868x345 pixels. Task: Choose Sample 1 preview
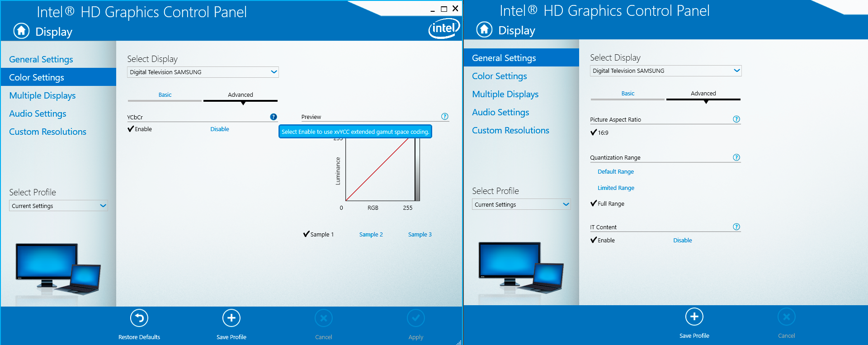(x=319, y=234)
